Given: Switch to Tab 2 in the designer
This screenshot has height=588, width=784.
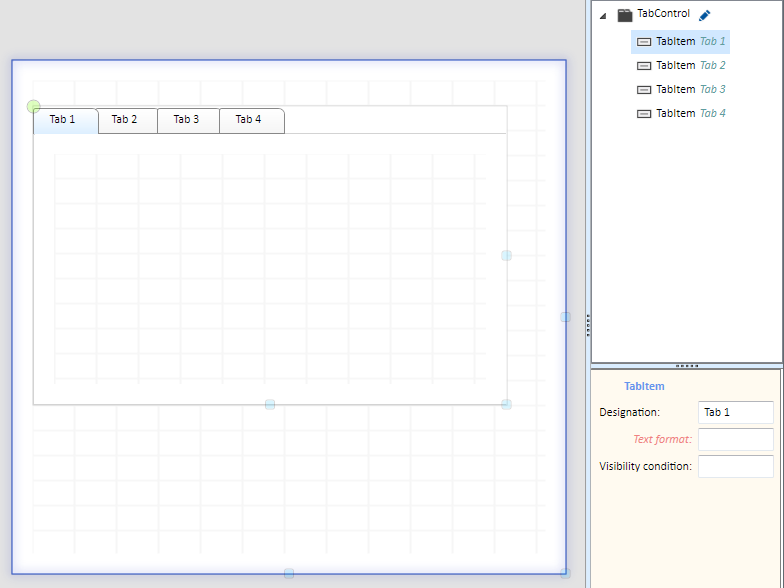Looking at the screenshot, I should pyautogui.click(x=128, y=120).
